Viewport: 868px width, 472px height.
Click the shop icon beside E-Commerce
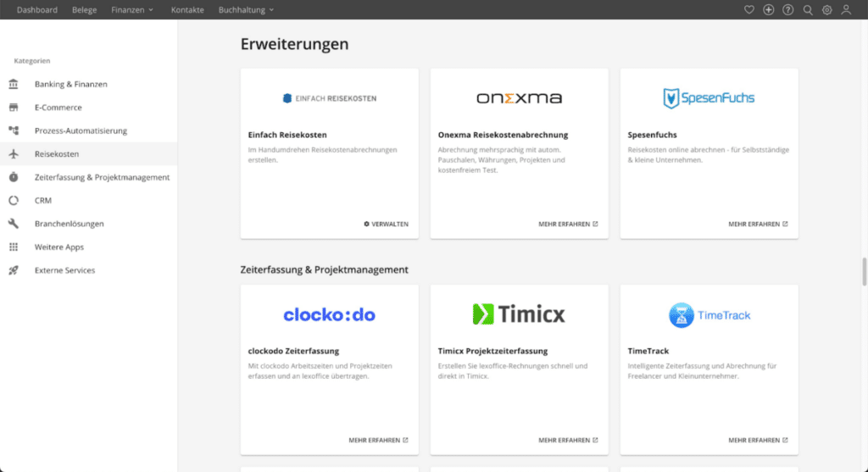point(14,108)
